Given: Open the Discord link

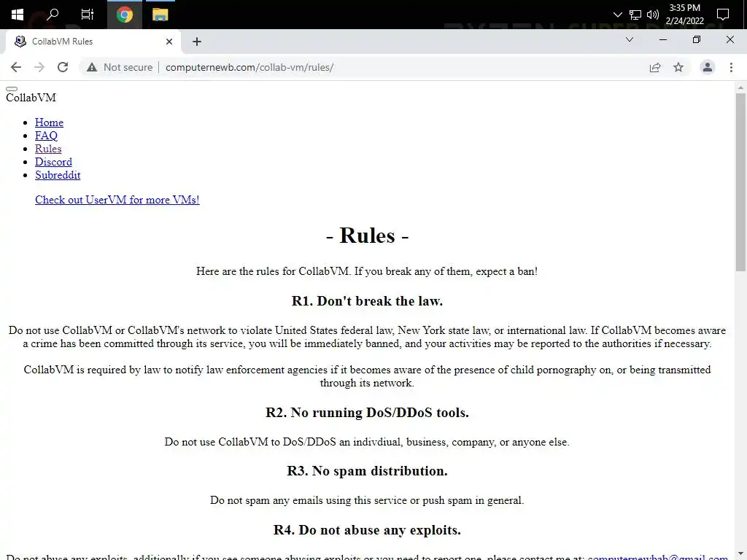Looking at the screenshot, I should point(53,162).
